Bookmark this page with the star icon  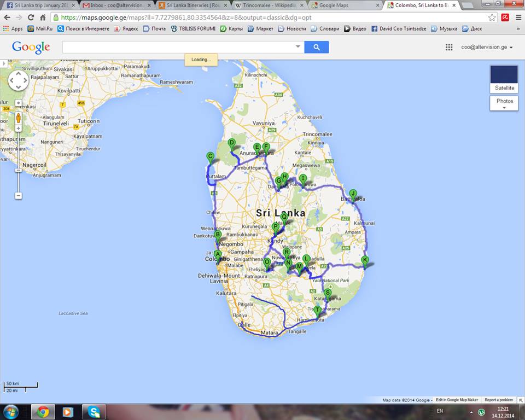(492, 17)
